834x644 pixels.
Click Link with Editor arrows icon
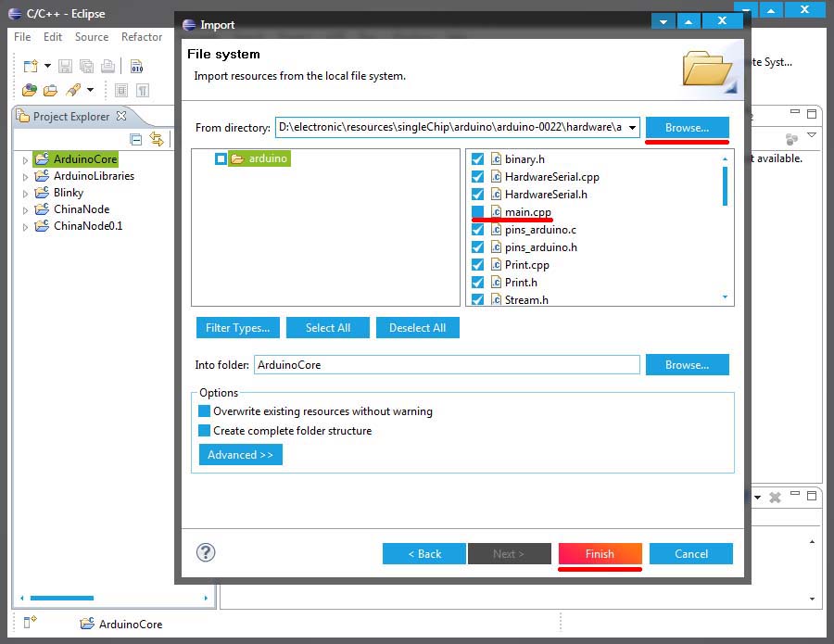coord(157,139)
